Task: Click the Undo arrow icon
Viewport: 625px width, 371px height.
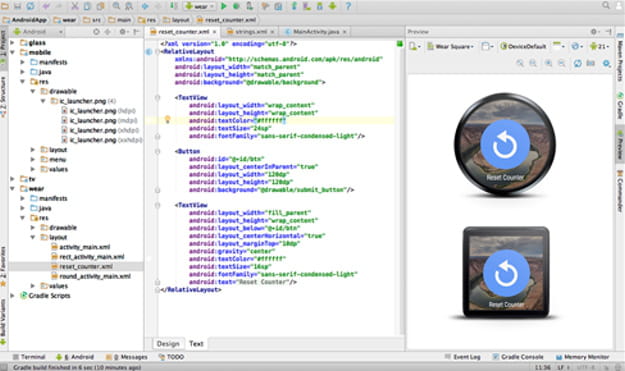Action: click(x=47, y=6)
